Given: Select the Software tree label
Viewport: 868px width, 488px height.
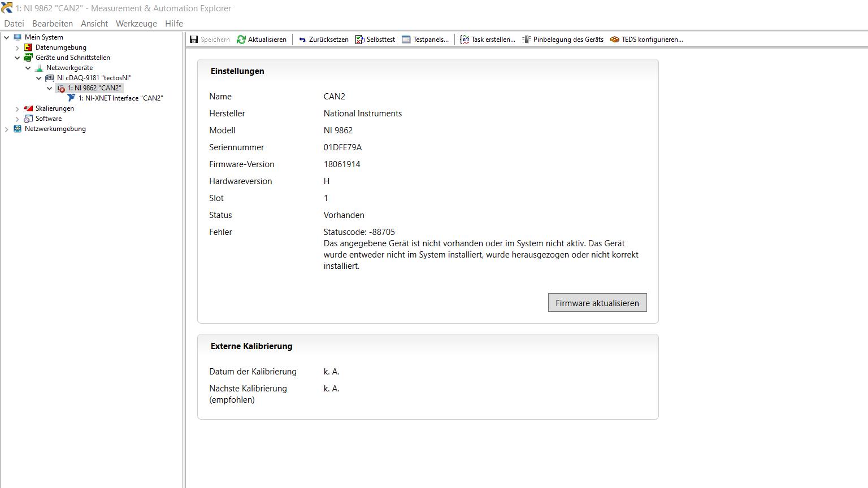Looking at the screenshot, I should (49, 119).
